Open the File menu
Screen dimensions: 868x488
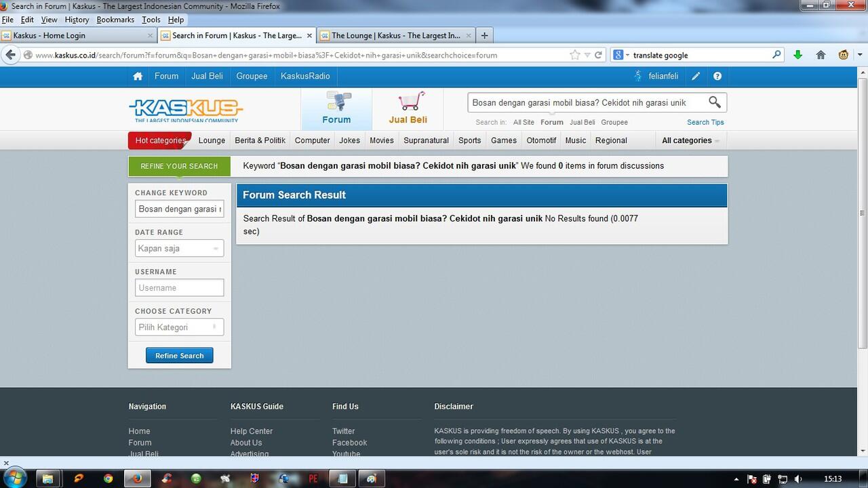pyautogui.click(x=7, y=20)
